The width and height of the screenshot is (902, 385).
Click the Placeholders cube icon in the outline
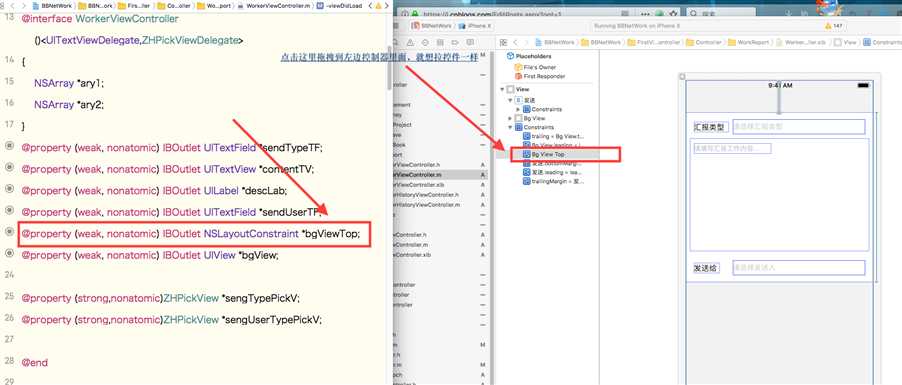[510, 56]
